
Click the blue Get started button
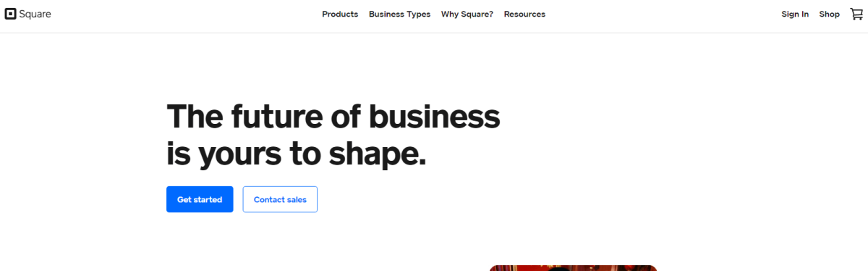200,199
